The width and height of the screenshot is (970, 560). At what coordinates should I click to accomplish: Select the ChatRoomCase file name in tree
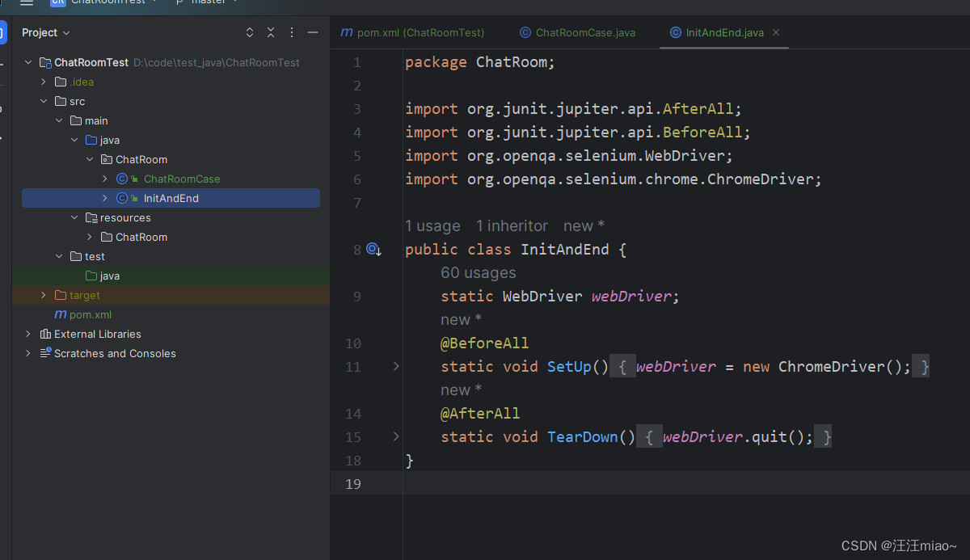pyautogui.click(x=182, y=179)
